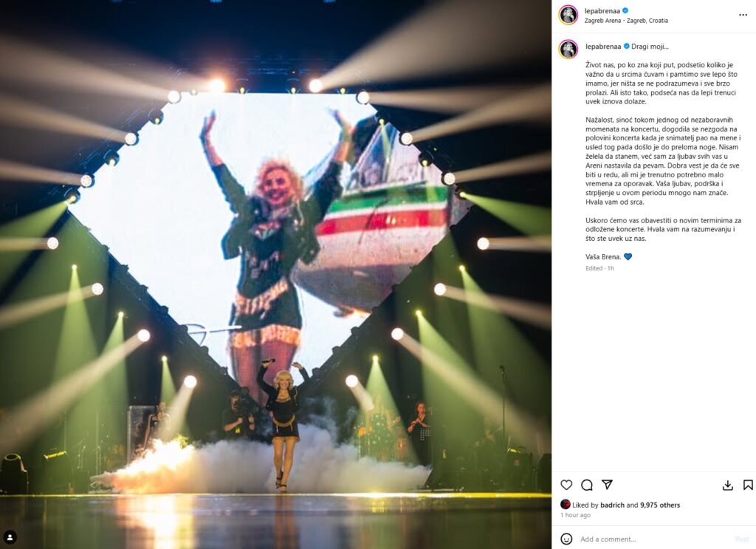The height and width of the screenshot is (549, 756).
Task: Save the post with the bookmark icon
Action: tap(748, 485)
